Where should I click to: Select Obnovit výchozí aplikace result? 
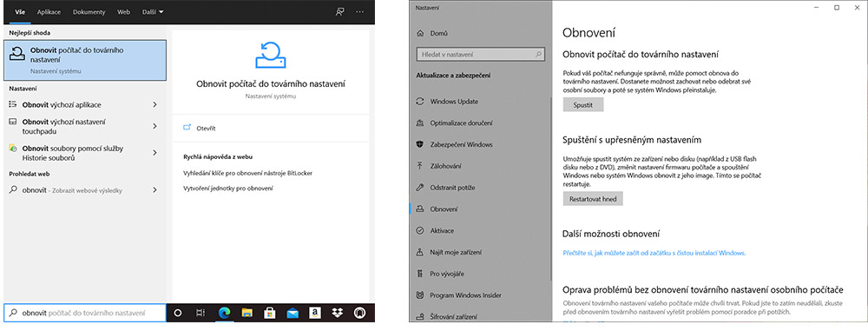(84, 105)
